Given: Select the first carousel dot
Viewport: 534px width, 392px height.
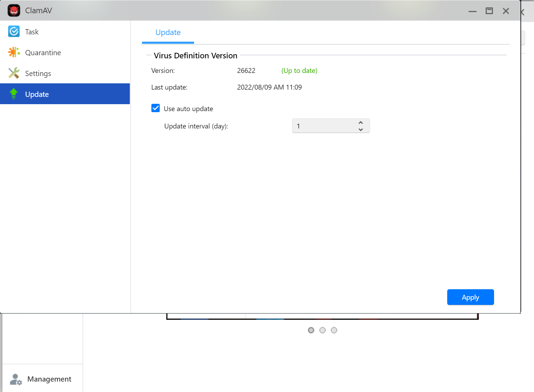Looking at the screenshot, I should 311,330.
